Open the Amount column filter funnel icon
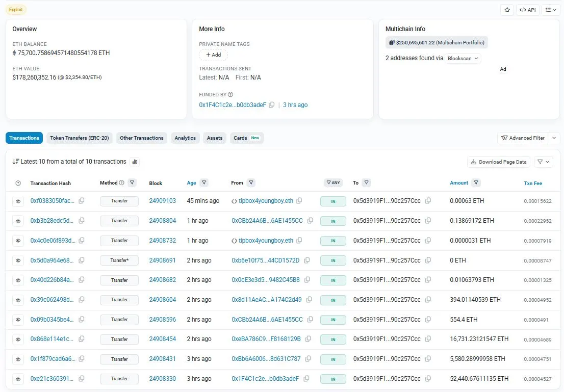 477,182
